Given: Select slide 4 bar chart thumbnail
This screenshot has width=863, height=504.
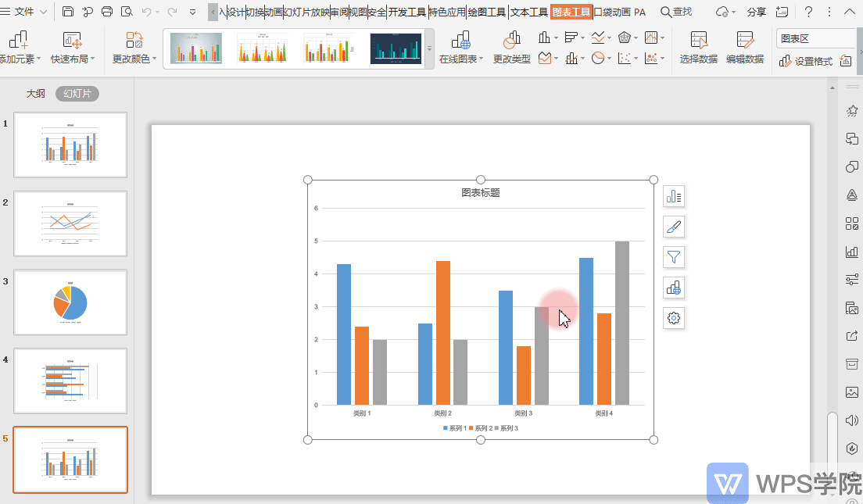Looking at the screenshot, I should click(70, 381).
